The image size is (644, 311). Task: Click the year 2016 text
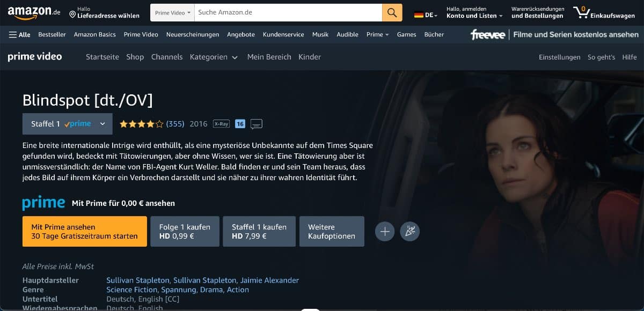click(x=199, y=124)
